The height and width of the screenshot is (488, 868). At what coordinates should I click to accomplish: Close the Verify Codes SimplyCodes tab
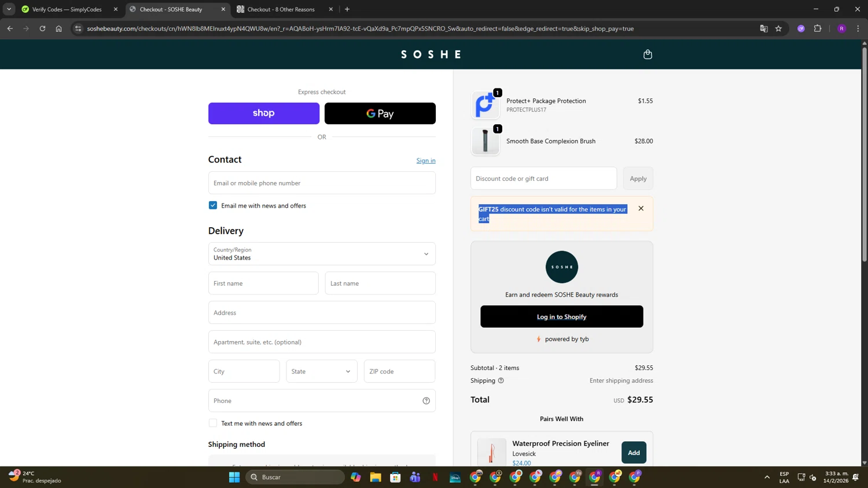[116, 9]
